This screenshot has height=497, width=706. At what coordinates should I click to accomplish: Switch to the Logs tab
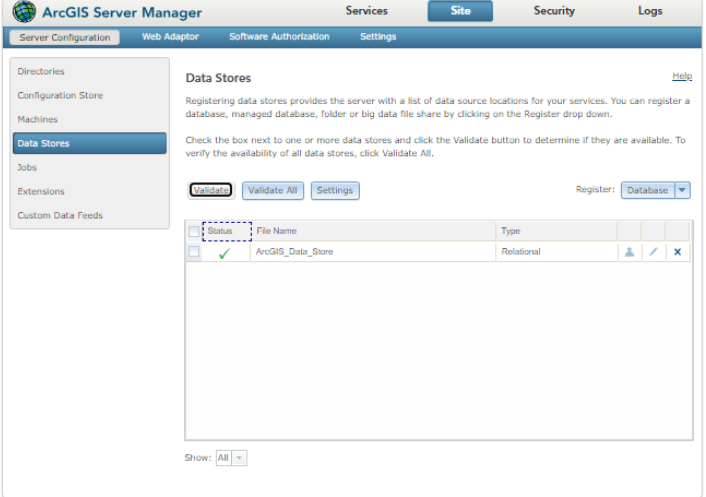[x=650, y=11]
